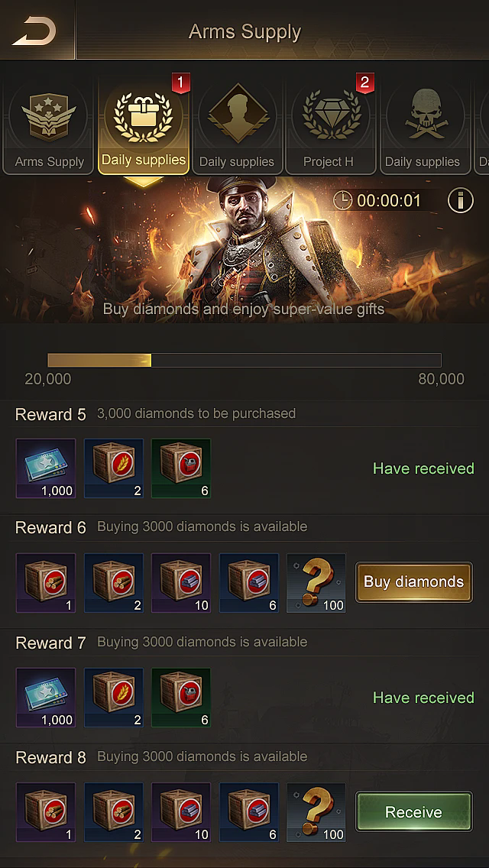Tap the first wood crate in Reward 8
Screen dimensions: 489x868
point(46,812)
